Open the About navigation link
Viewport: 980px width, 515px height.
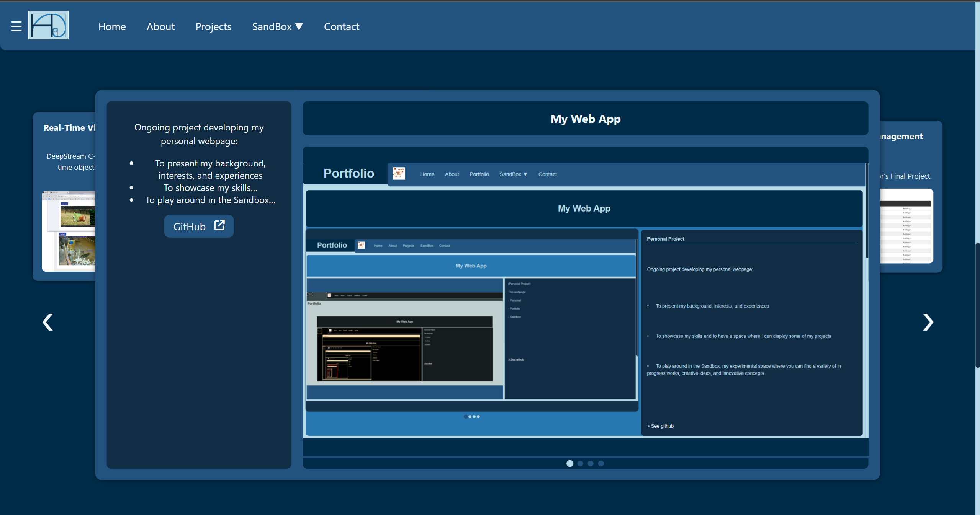click(160, 26)
